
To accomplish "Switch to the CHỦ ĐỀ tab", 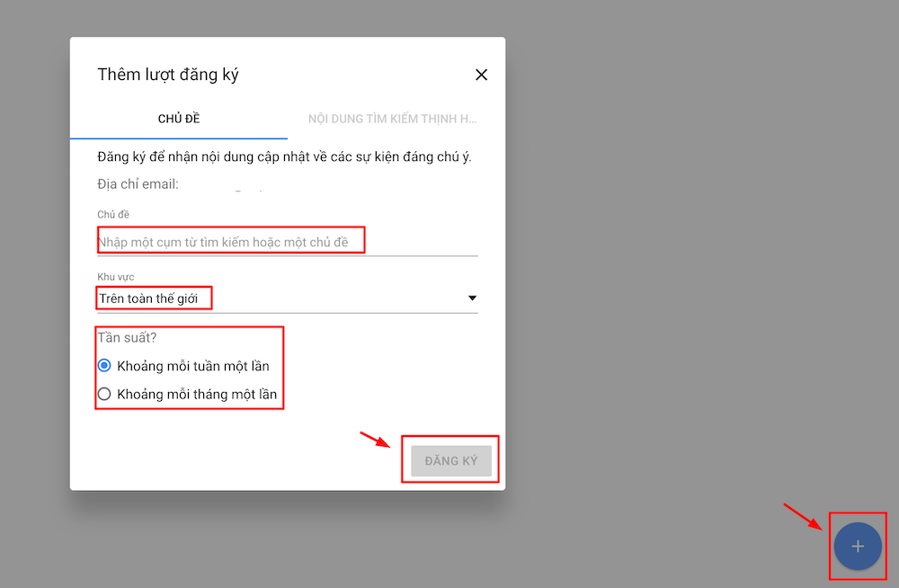I will [x=178, y=118].
